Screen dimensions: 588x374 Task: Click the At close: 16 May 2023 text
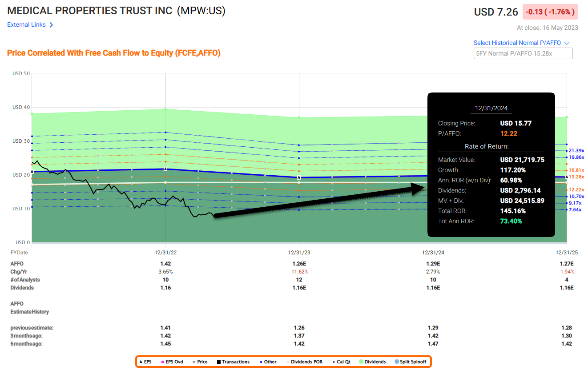548,28
